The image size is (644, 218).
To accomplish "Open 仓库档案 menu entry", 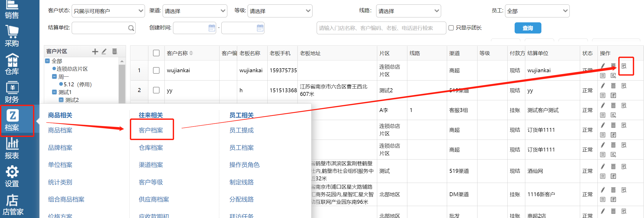I will pos(151,148).
